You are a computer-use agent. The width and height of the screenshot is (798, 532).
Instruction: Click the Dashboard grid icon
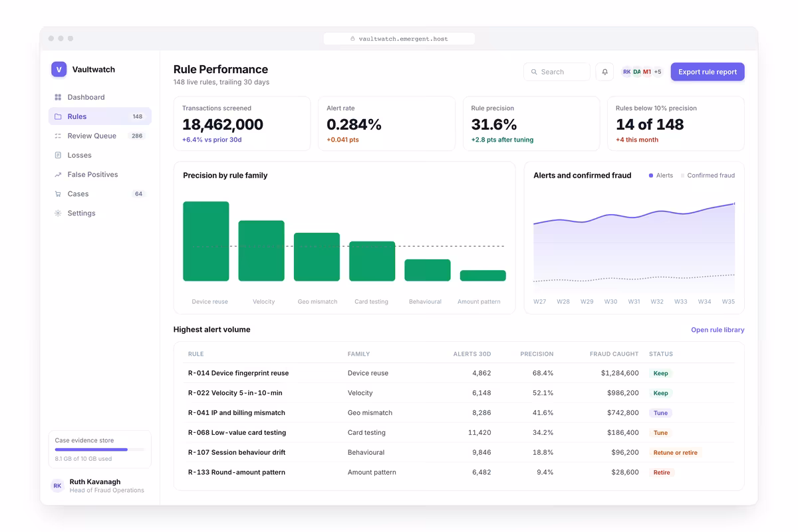coord(58,97)
